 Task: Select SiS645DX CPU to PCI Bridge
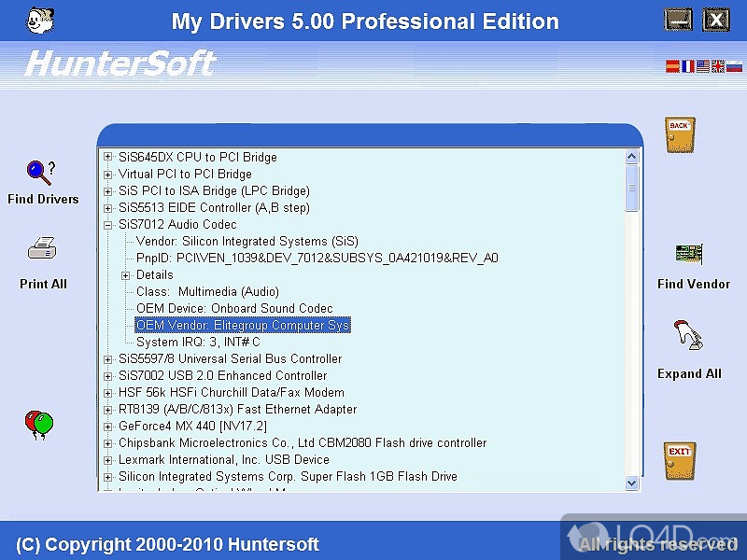point(198,157)
